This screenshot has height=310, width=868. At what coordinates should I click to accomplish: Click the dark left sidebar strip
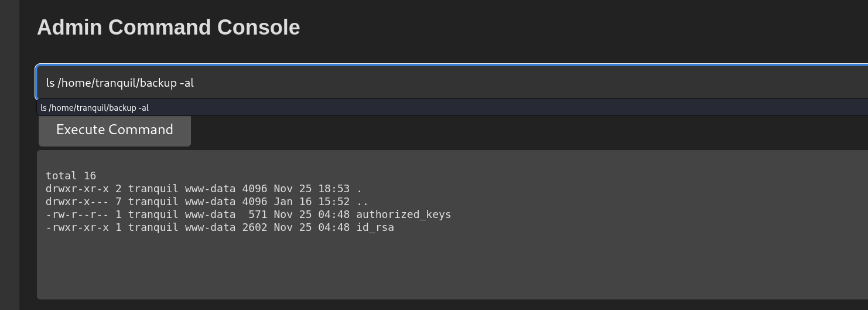[9, 155]
